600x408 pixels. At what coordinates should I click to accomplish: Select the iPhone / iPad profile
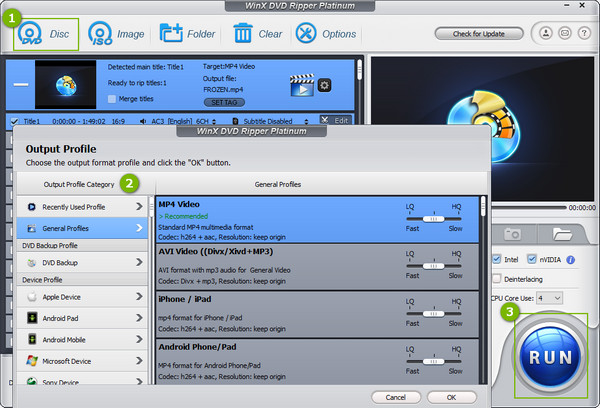tap(317, 315)
